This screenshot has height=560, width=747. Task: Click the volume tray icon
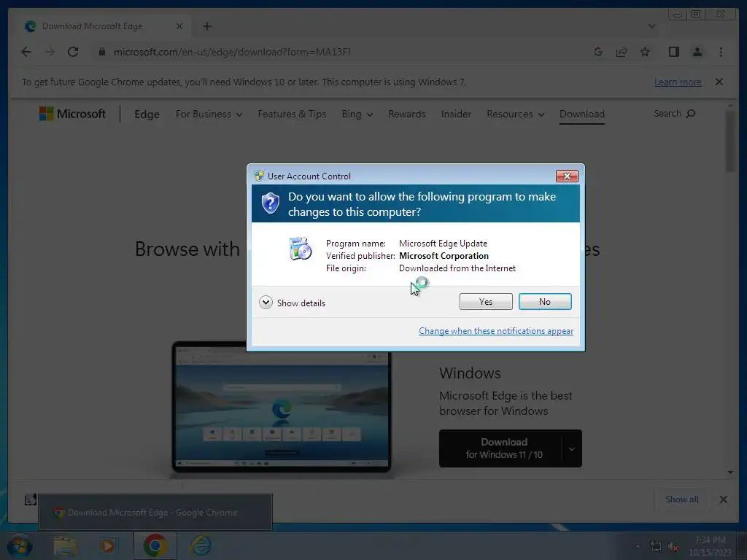click(x=673, y=547)
